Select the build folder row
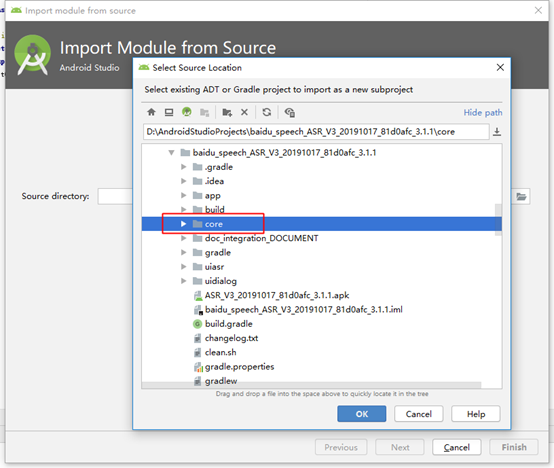 [322, 209]
